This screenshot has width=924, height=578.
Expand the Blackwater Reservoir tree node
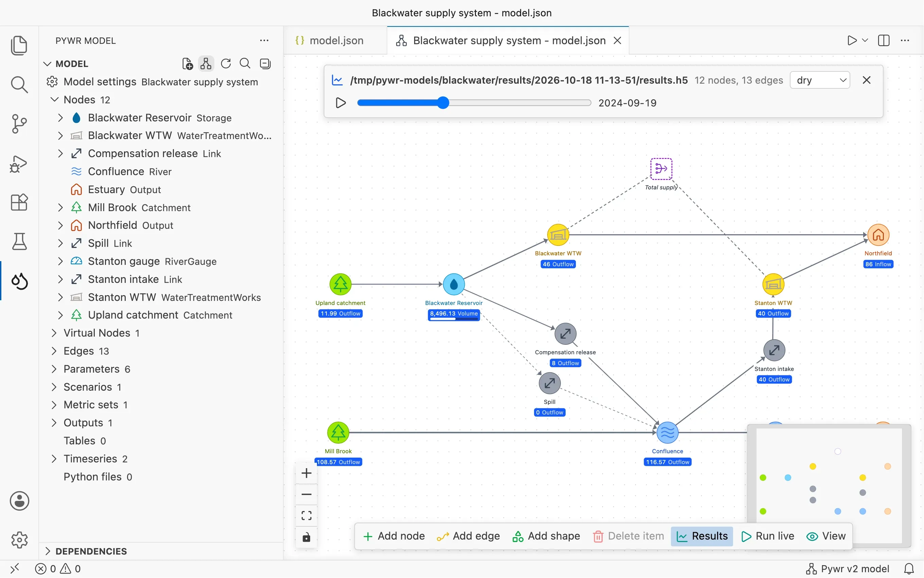point(60,118)
